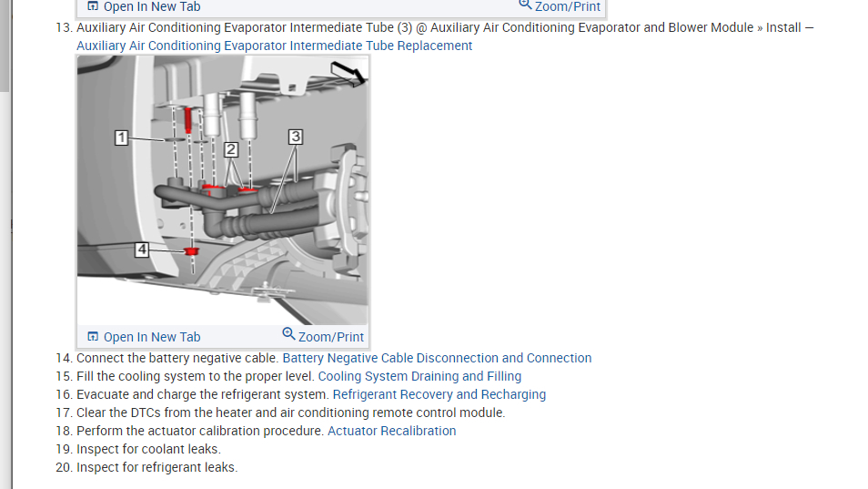The image size is (868, 489).
Task: Click the top Zoom/Print text
Action: click(568, 6)
